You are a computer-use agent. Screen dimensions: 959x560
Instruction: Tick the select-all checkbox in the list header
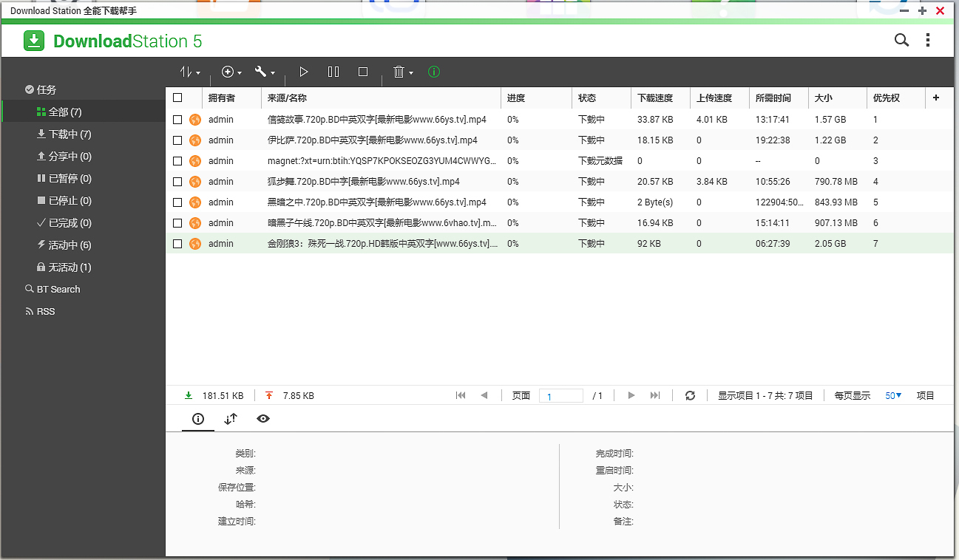point(177,97)
